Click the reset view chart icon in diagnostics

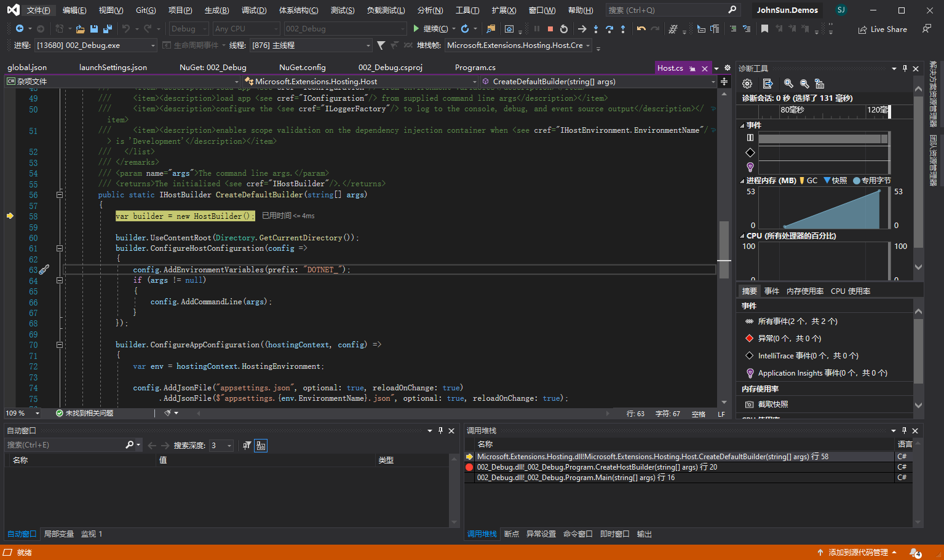point(819,84)
